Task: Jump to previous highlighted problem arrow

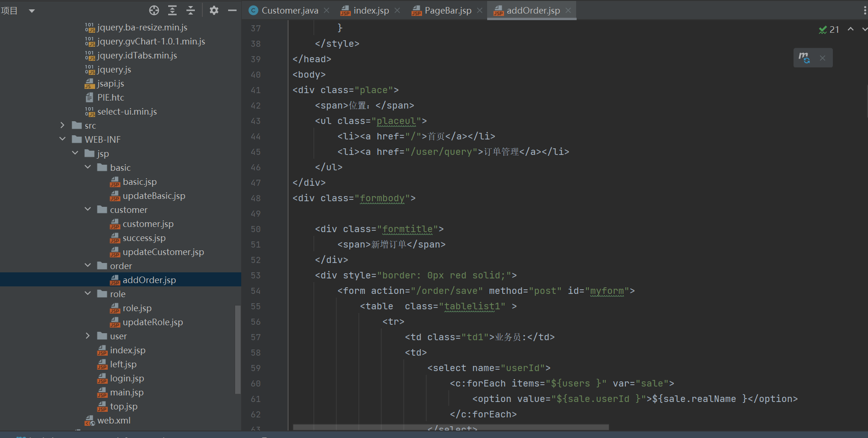Action: click(x=851, y=29)
